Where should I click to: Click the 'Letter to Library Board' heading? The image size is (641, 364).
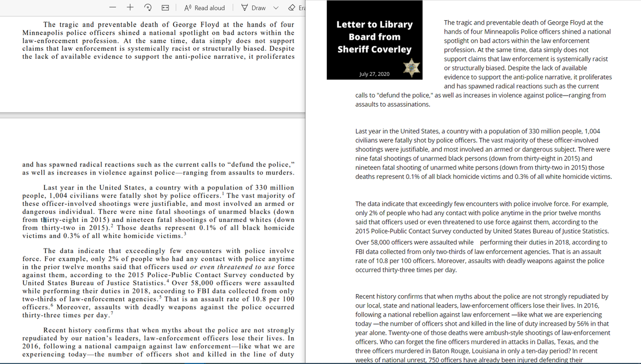(x=374, y=37)
